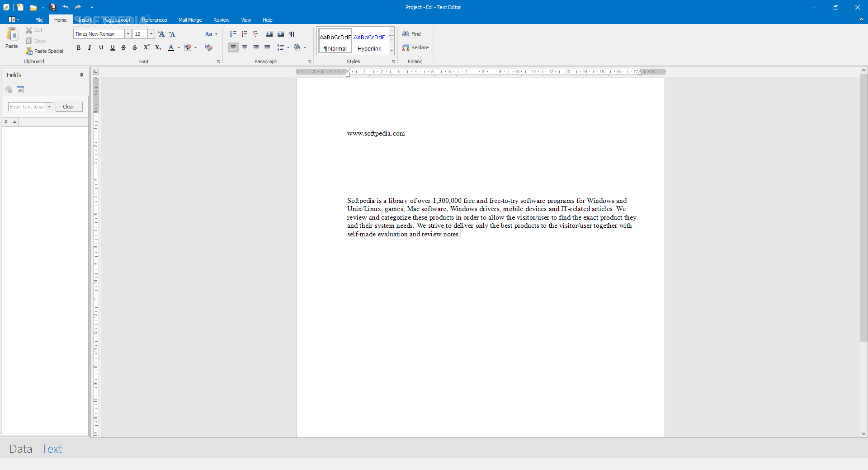Switch to the Mail Merge tab
The image size is (868, 470).
(x=190, y=20)
